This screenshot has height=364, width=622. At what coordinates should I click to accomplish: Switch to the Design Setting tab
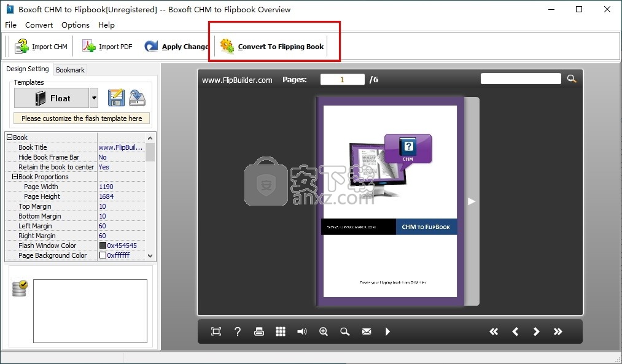tap(28, 69)
